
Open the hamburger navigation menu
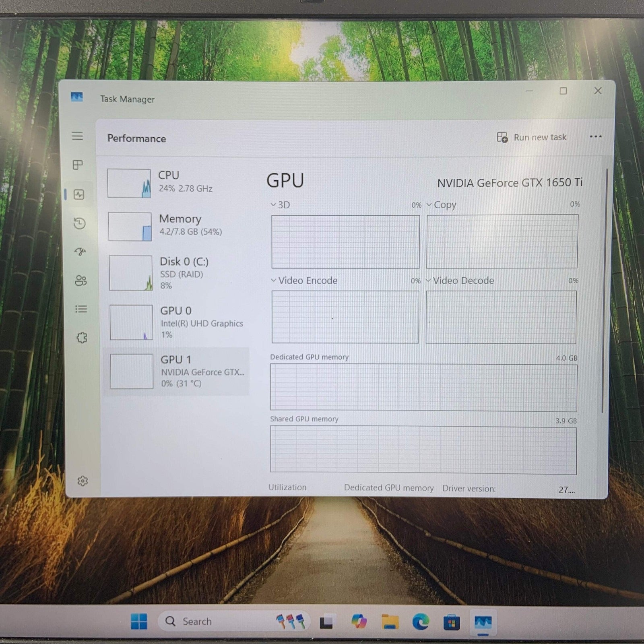(77, 136)
